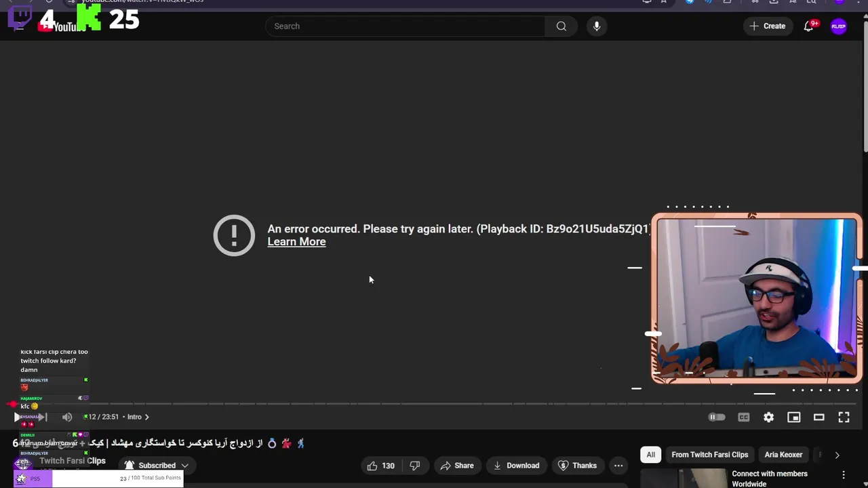Switch to miniplayer mode
The image size is (868, 488).
tap(793, 418)
